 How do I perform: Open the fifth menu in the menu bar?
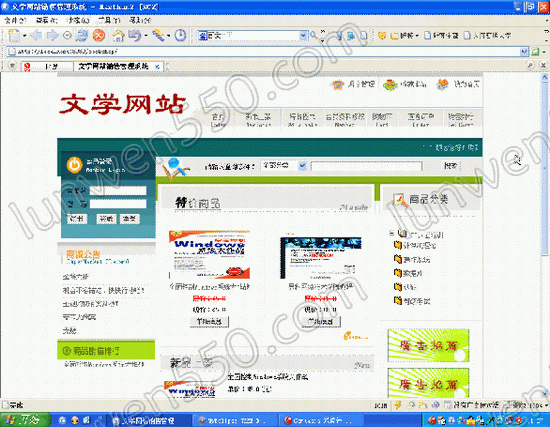(140, 20)
